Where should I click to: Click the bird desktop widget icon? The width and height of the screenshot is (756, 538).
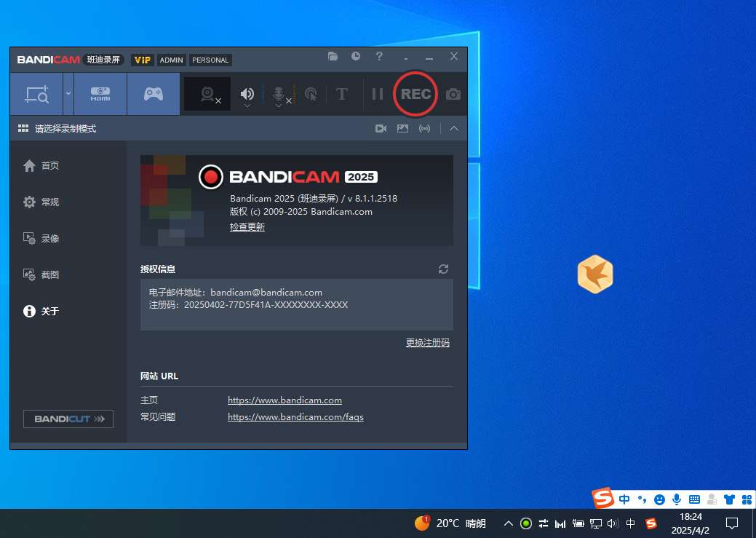(x=595, y=274)
